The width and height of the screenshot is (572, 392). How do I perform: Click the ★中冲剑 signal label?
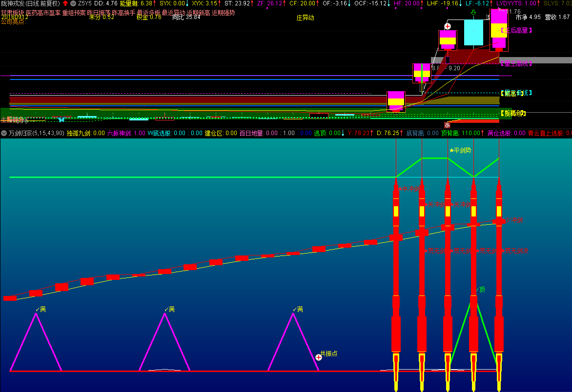[409, 189]
